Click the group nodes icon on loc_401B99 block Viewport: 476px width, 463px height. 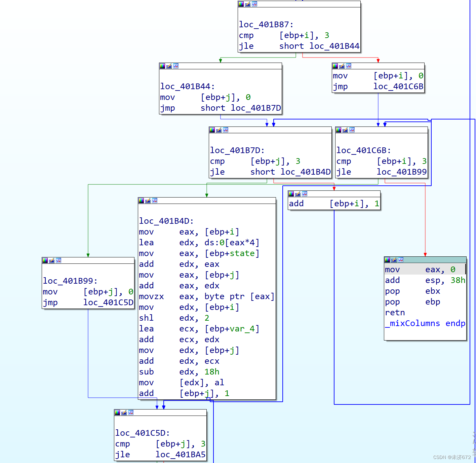click(58, 260)
